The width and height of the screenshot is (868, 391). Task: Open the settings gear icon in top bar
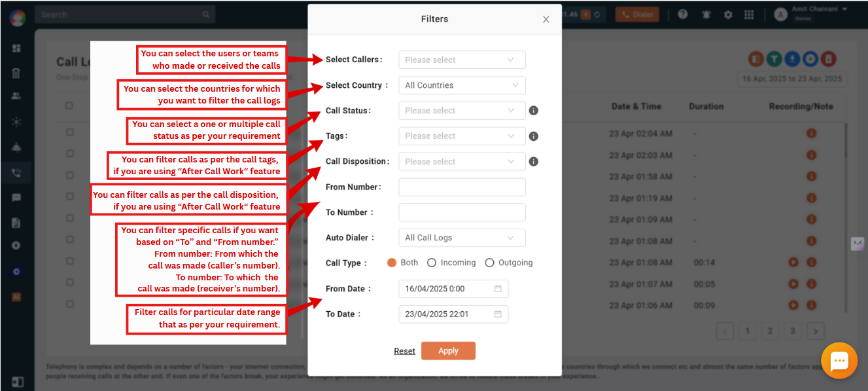[x=728, y=14]
